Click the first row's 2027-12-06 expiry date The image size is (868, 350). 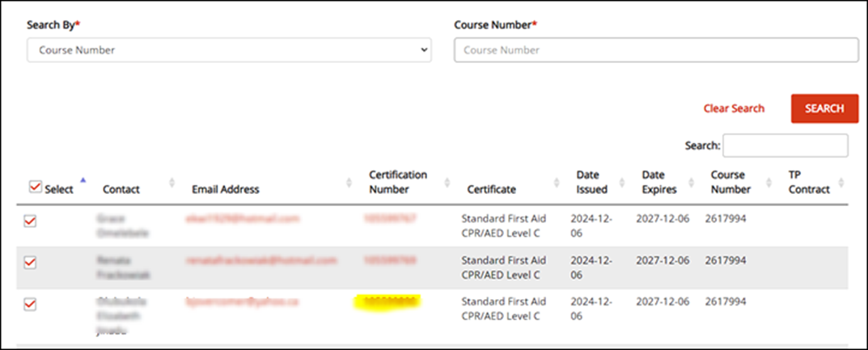663,219
